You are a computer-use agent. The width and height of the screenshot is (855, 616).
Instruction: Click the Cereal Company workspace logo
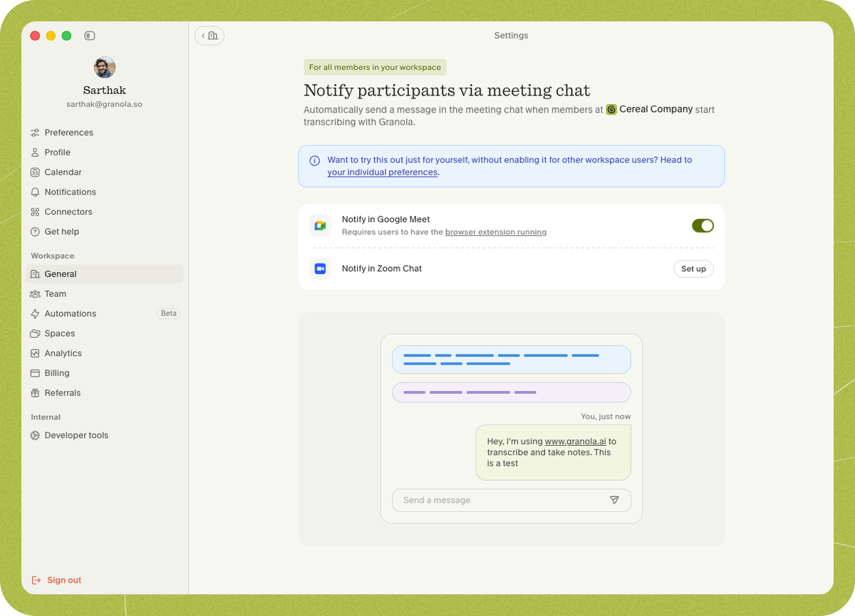click(x=611, y=110)
